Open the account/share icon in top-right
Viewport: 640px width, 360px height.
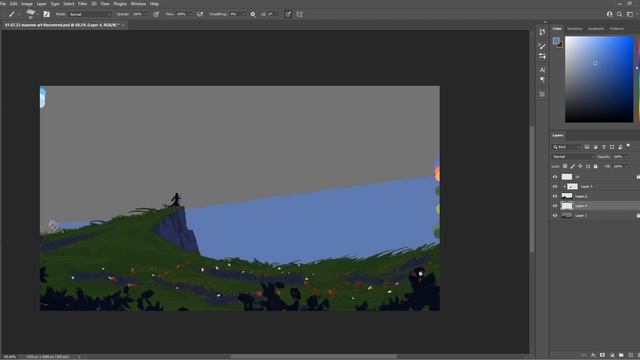[x=609, y=14]
